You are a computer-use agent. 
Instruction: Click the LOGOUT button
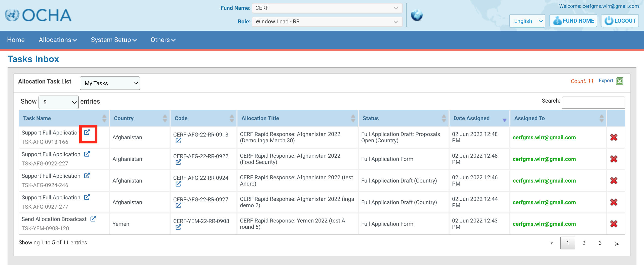[620, 21]
